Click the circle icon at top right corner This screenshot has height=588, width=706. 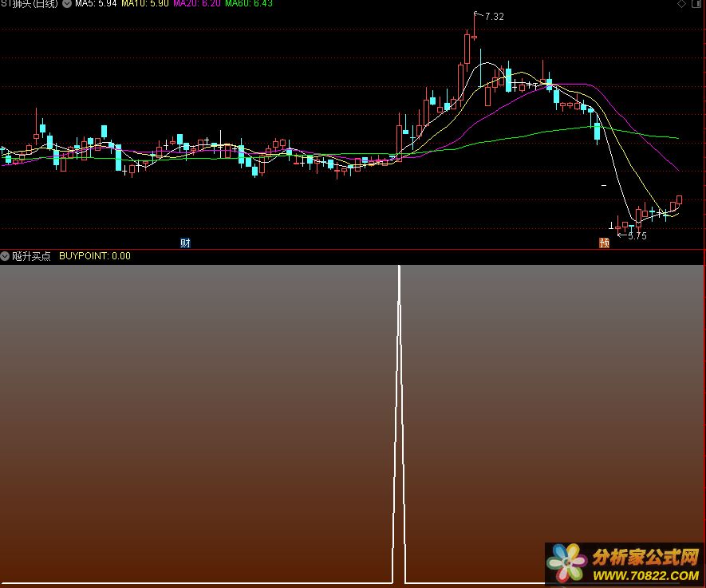[698, 4]
